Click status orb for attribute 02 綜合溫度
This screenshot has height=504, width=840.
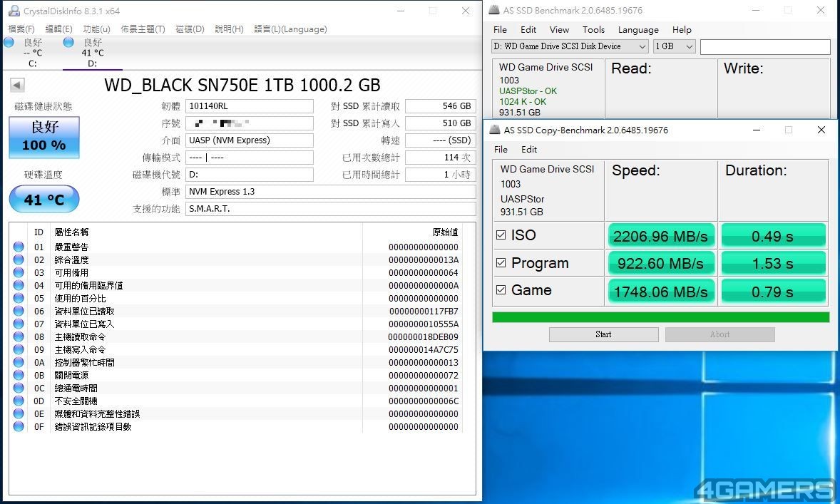tap(19, 259)
